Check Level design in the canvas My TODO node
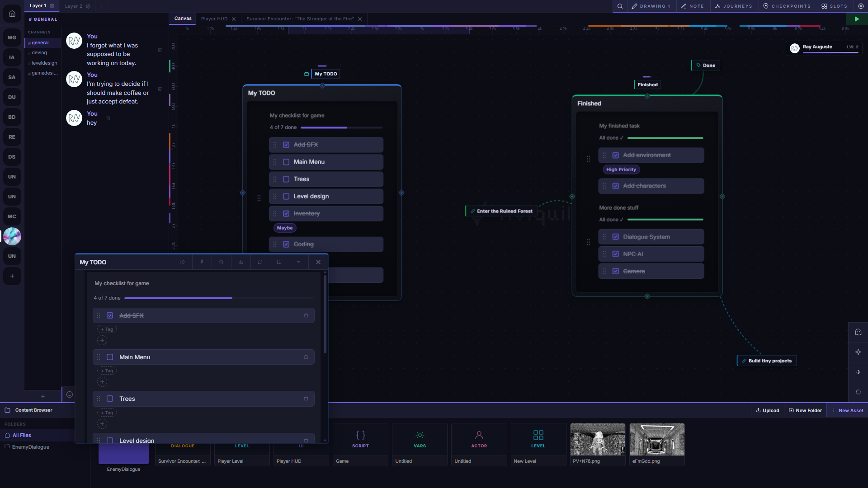Image resolution: width=868 pixels, height=488 pixels. [x=286, y=197]
